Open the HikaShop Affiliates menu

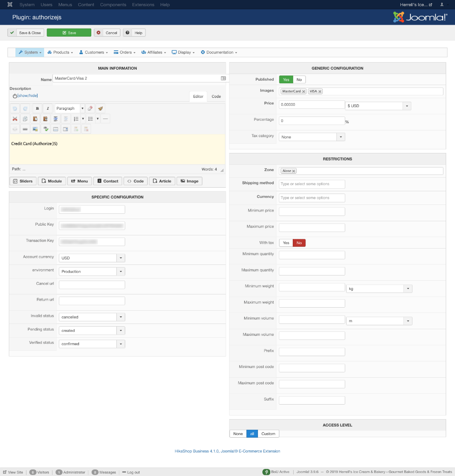tap(153, 52)
